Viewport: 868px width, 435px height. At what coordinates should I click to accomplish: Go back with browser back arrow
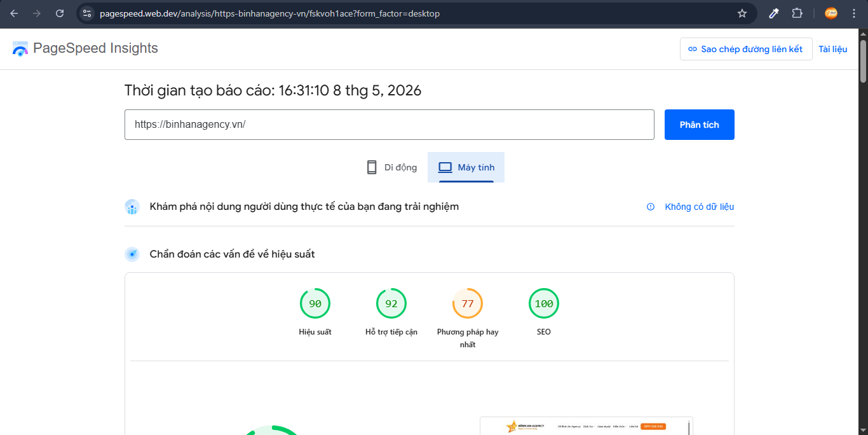click(15, 13)
